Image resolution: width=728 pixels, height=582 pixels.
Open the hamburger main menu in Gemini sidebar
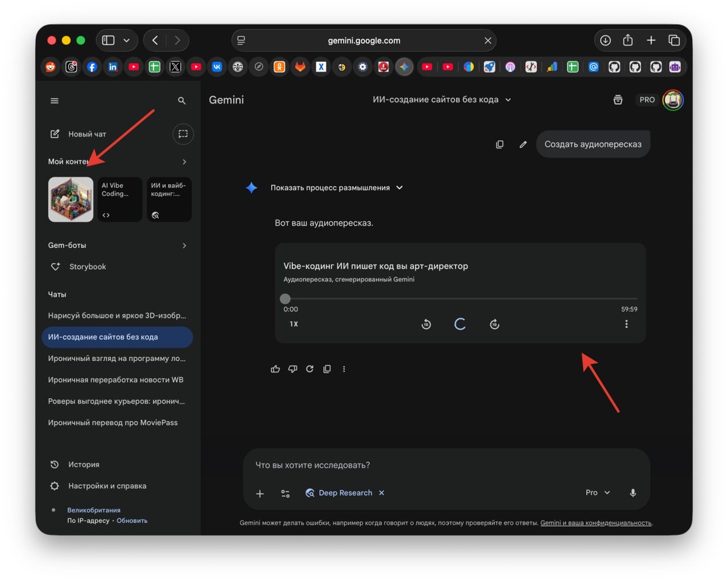(55, 101)
